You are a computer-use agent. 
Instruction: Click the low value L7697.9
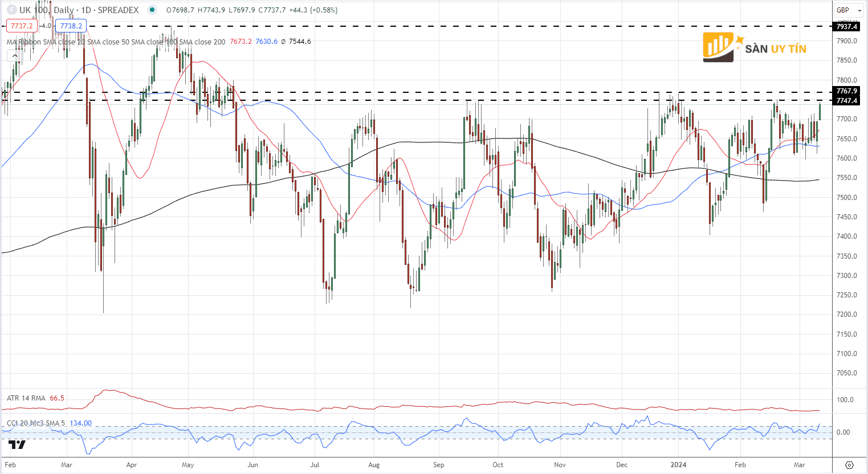242,10
